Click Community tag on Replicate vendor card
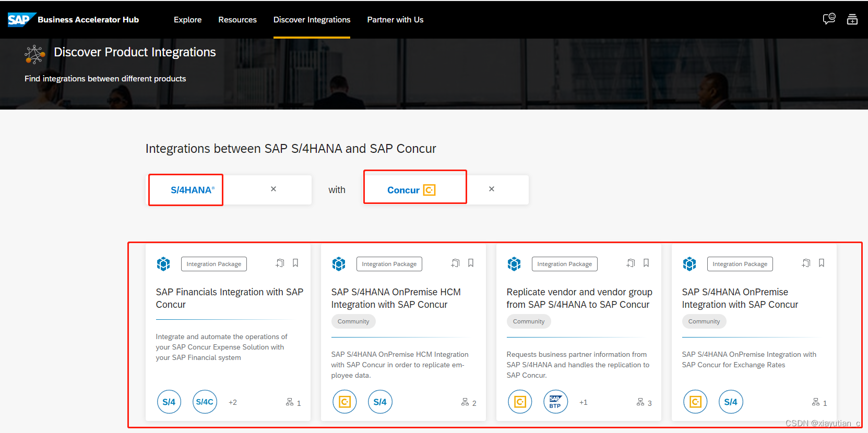The image size is (868, 433). pos(529,321)
